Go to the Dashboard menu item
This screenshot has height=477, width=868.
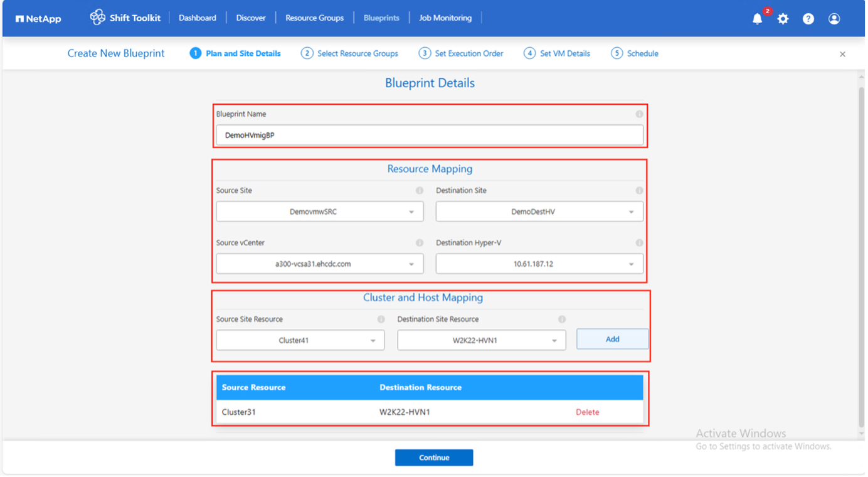click(x=197, y=18)
